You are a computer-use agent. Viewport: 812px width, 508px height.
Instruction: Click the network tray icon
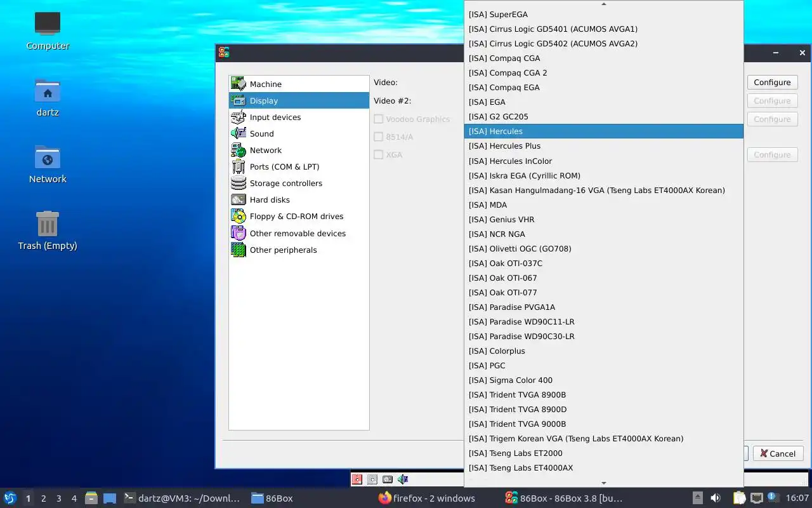756,498
